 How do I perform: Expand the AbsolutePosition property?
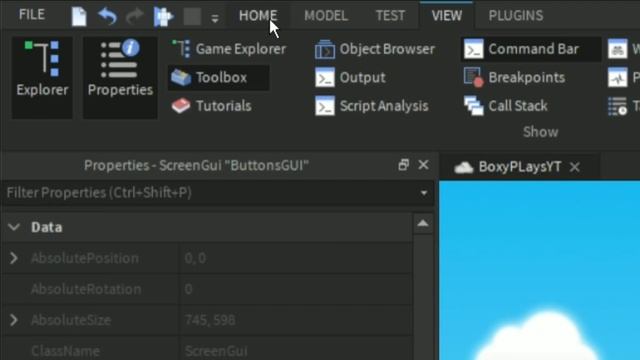click(x=13, y=258)
